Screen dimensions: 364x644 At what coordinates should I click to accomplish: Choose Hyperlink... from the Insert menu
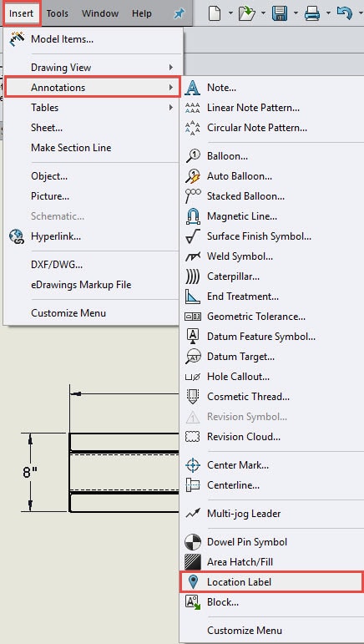click(x=56, y=236)
